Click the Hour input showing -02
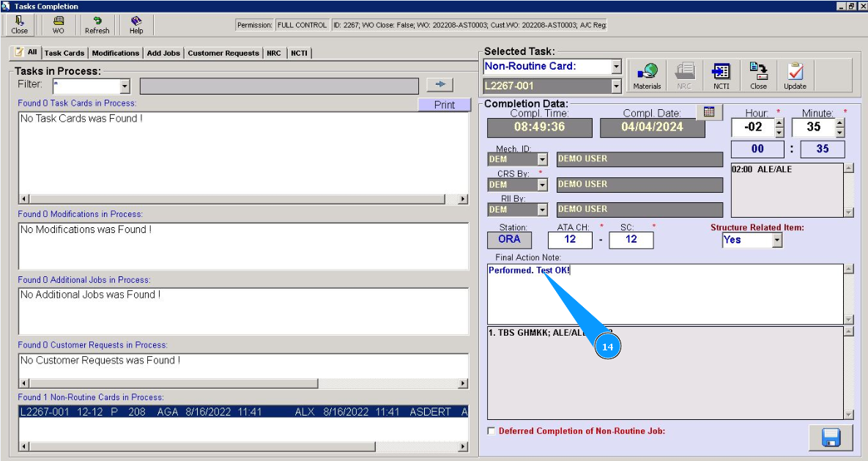This screenshot has height=461, width=868. click(753, 128)
